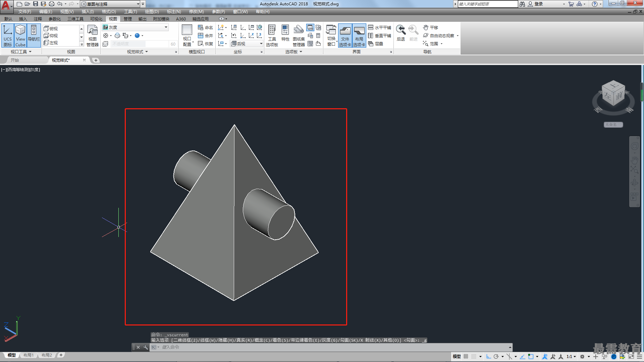Click the X-ray effect icon in visual styles
This screenshot has width=644, height=362.
(117, 36)
